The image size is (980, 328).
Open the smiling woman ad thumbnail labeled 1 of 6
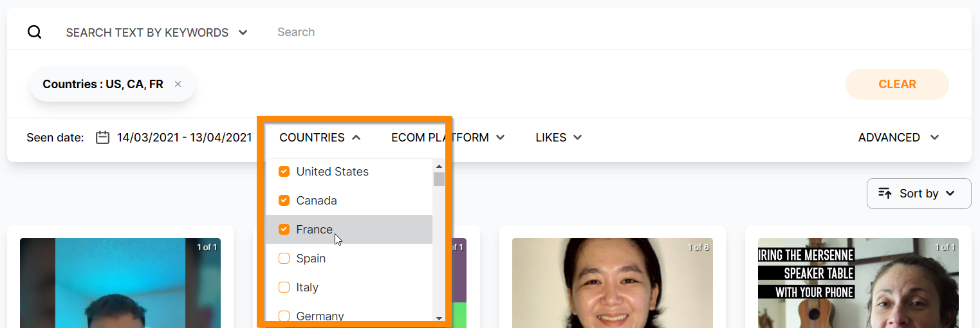coord(613,283)
